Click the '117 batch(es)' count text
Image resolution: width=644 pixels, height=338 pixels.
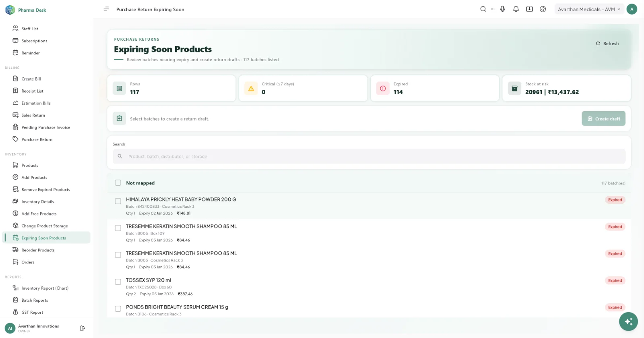pos(613,183)
